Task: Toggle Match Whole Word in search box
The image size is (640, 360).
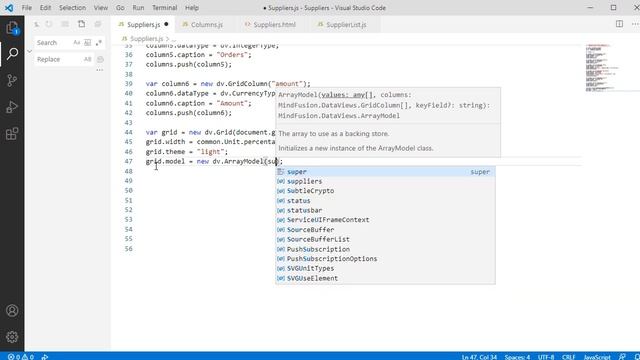Action: 87,42
